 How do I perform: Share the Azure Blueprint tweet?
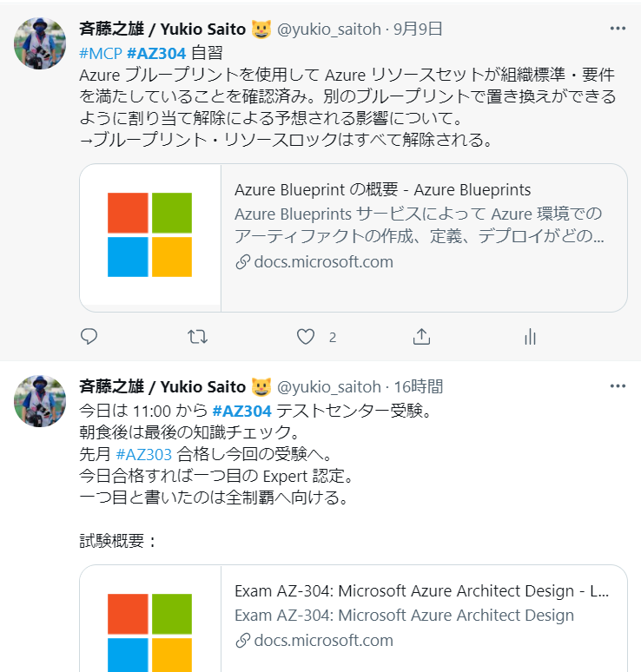tap(421, 337)
